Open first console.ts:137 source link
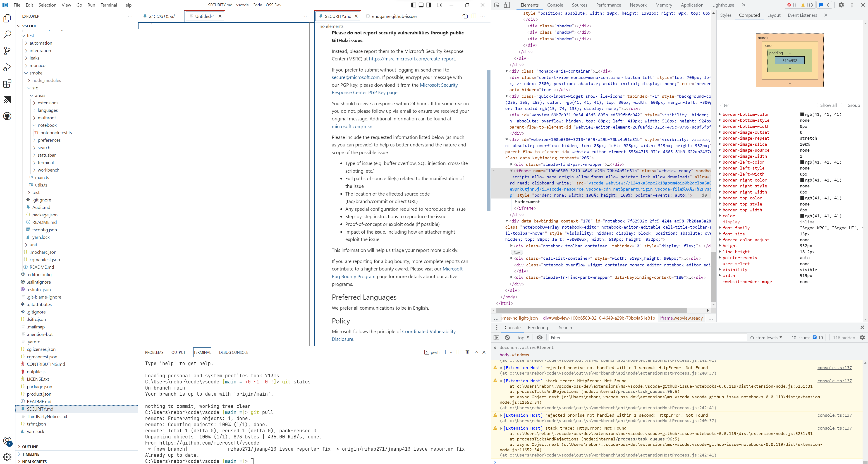 [834, 368]
